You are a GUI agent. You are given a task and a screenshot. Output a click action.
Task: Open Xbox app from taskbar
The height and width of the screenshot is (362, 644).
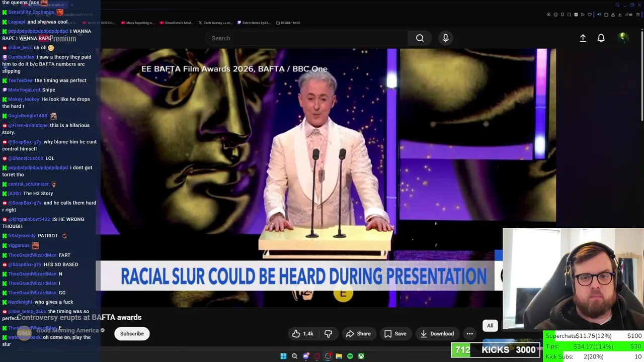point(361,356)
